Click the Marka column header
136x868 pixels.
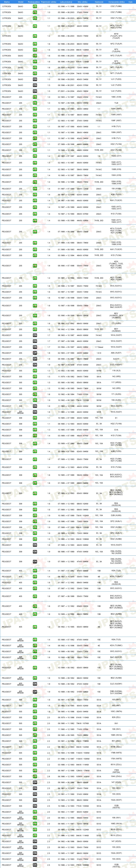tap(6, 2)
